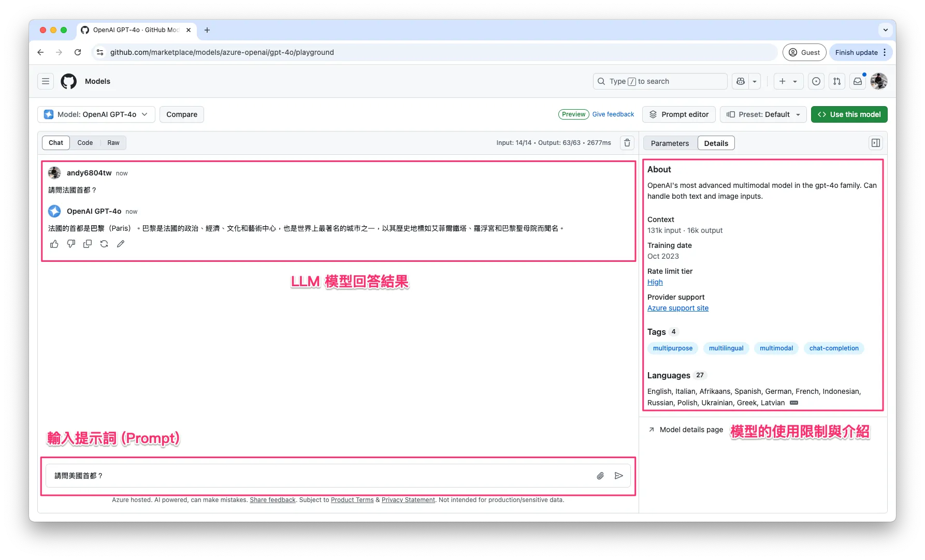Go forward in the browser
The width and height of the screenshot is (925, 560).
click(59, 52)
